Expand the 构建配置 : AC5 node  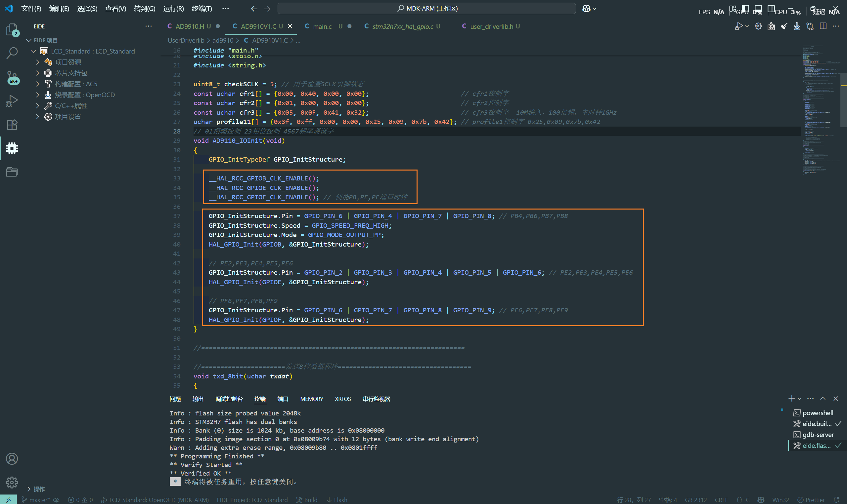pos(38,84)
